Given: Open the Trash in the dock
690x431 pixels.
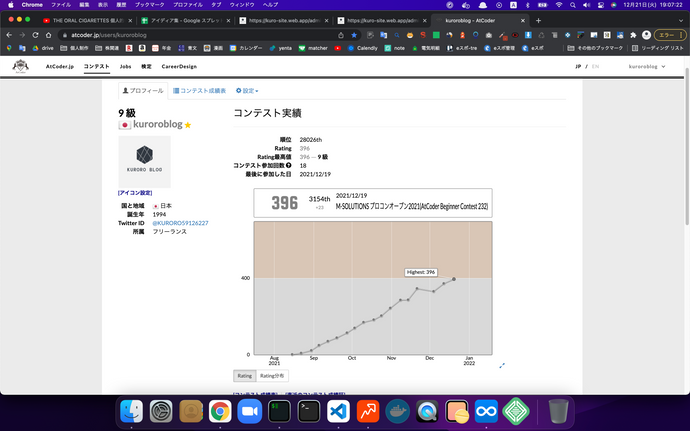Looking at the screenshot, I should click(x=558, y=411).
